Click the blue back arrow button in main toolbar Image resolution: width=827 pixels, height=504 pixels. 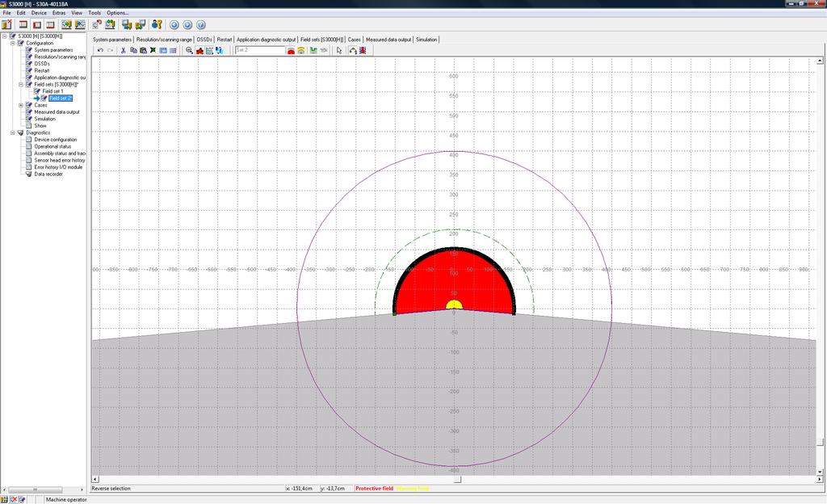pos(174,25)
